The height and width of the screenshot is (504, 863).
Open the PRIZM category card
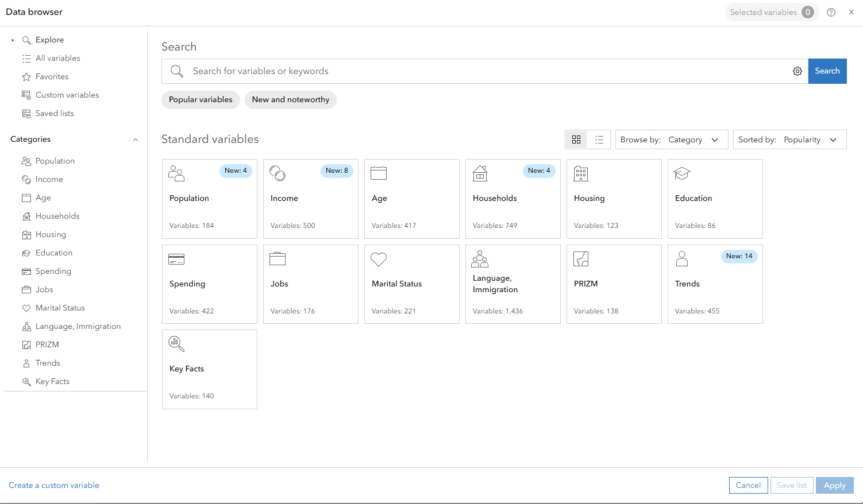614,284
